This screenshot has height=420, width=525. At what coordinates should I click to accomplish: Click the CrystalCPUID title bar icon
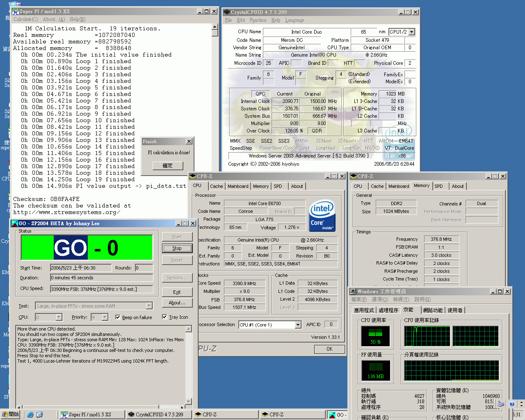point(226,12)
